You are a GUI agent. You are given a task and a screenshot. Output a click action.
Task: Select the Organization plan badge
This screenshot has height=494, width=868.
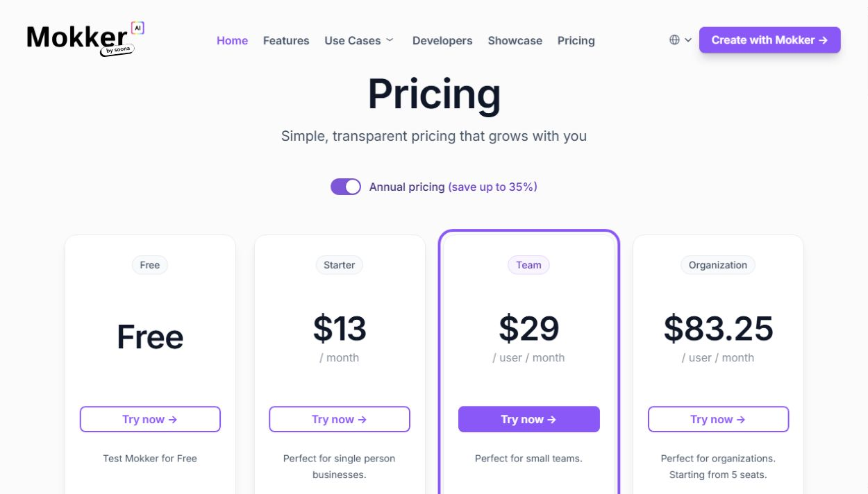(x=718, y=265)
